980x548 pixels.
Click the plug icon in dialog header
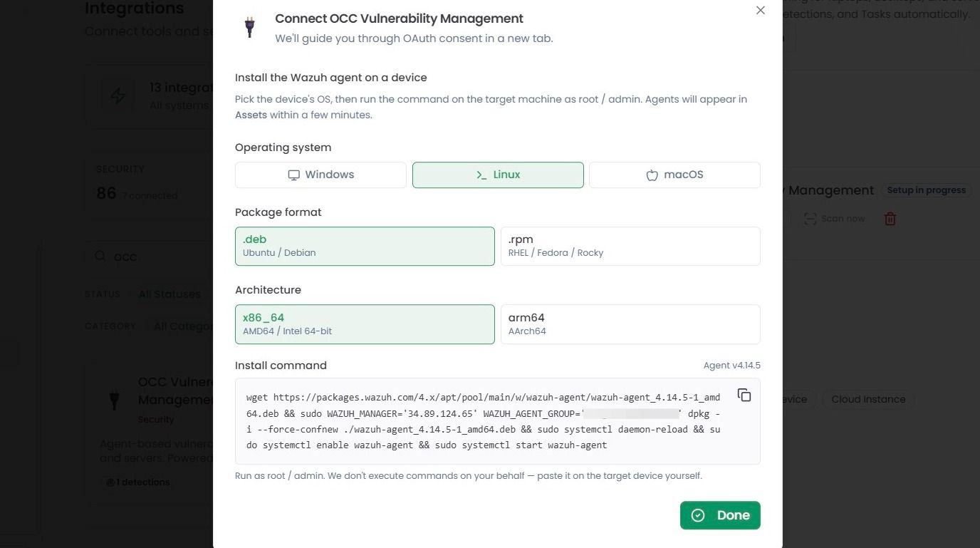[x=249, y=27]
